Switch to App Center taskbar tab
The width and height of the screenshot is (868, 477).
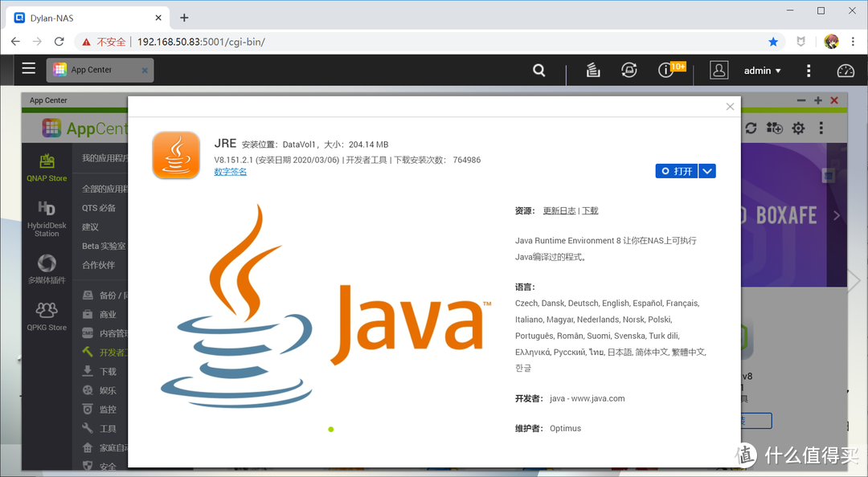(x=100, y=71)
